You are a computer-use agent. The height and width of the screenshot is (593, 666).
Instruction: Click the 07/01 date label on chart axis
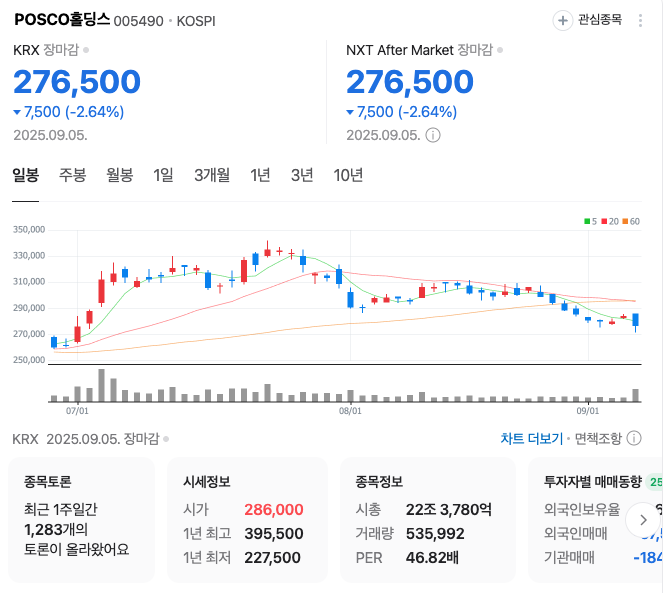[x=77, y=411]
